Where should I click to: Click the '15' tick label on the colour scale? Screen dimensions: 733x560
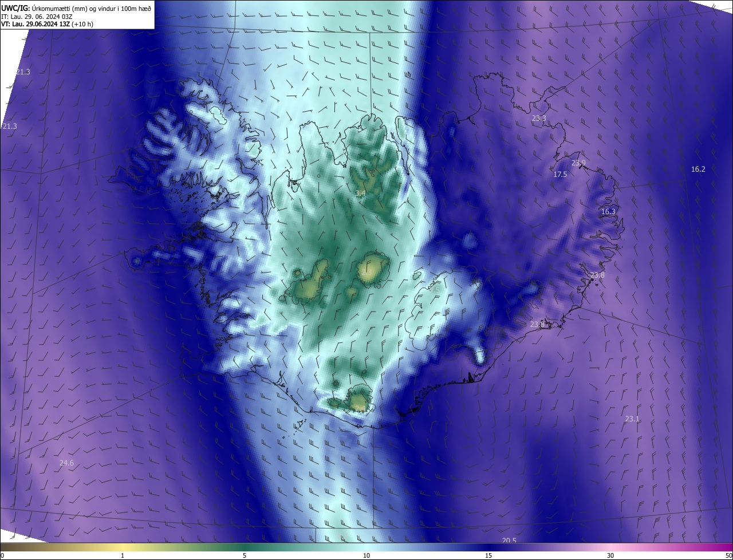click(488, 555)
